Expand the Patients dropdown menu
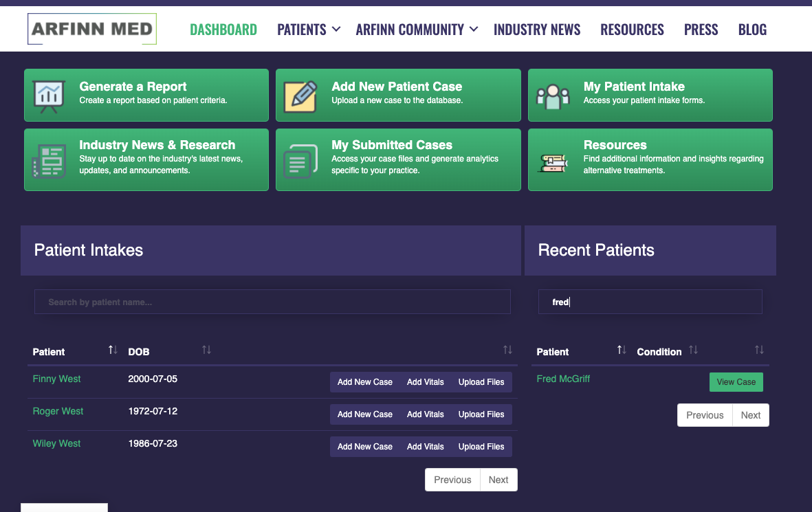 pyautogui.click(x=308, y=30)
